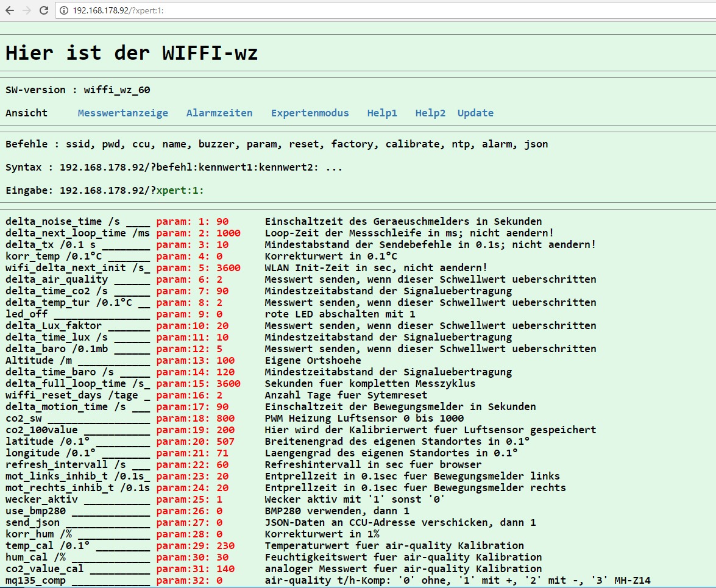This screenshot has width=716, height=588.
Task: Go to the Alarmzeiten page
Action: tap(219, 113)
